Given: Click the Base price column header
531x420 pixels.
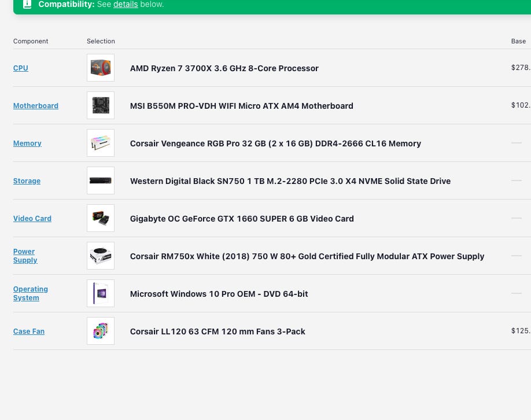Looking at the screenshot, I should (x=518, y=41).
